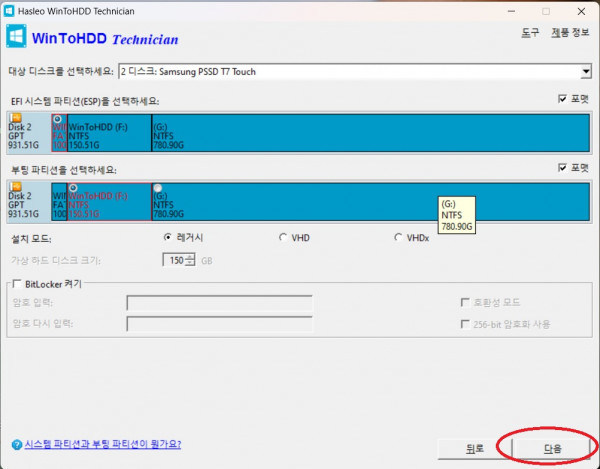Choose VHD installation mode
The image size is (600, 469).
coord(283,238)
